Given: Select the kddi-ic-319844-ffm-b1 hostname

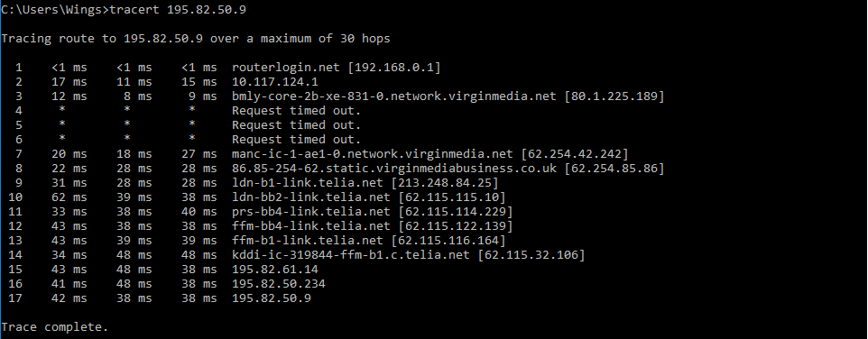Looking at the screenshot, I should point(350,254).
